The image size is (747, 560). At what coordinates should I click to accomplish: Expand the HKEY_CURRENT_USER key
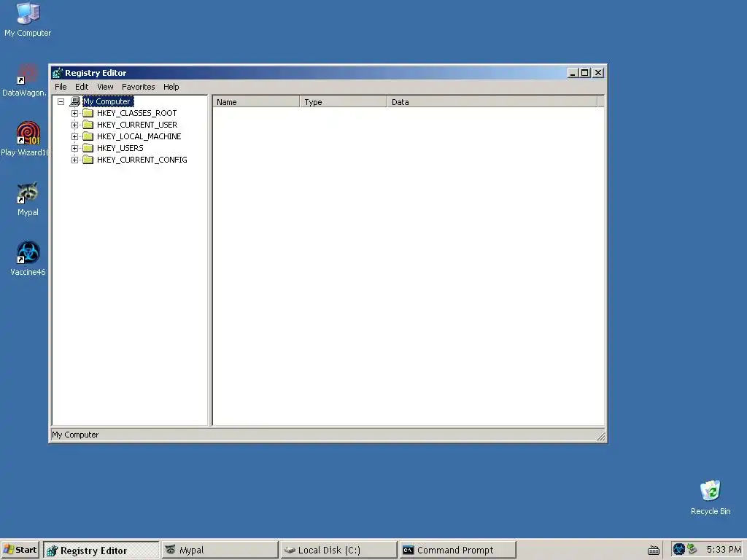75,125
